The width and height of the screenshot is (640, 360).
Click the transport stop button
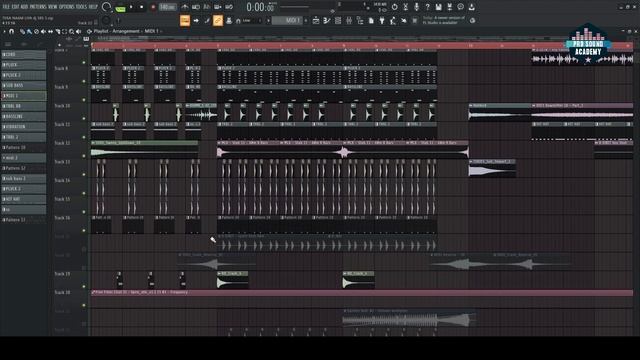click(x=142, y=7)
